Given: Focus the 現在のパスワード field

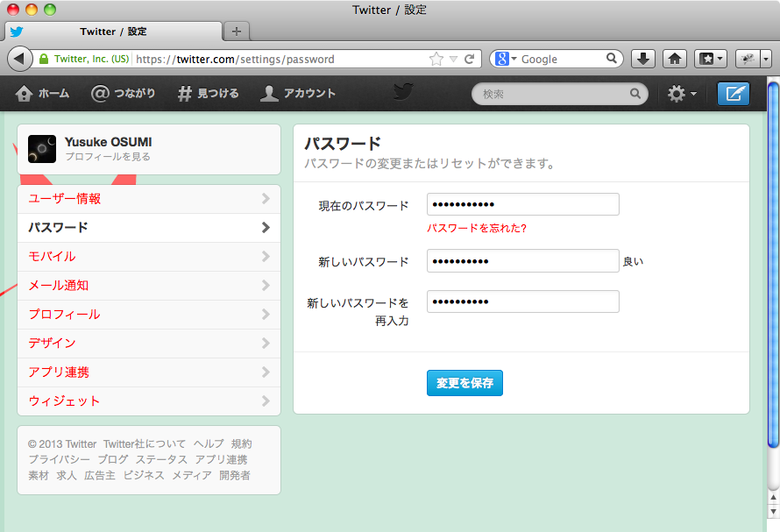Looking at the screenshot, I should 523,204.
